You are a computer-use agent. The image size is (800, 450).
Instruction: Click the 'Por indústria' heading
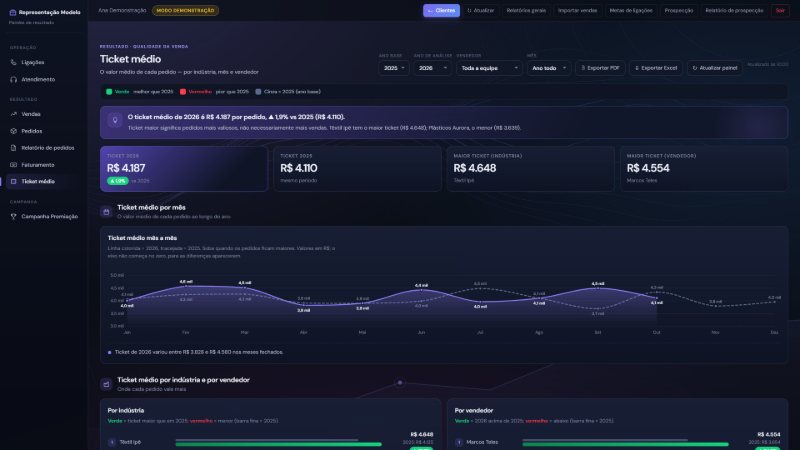pos(126,411)
